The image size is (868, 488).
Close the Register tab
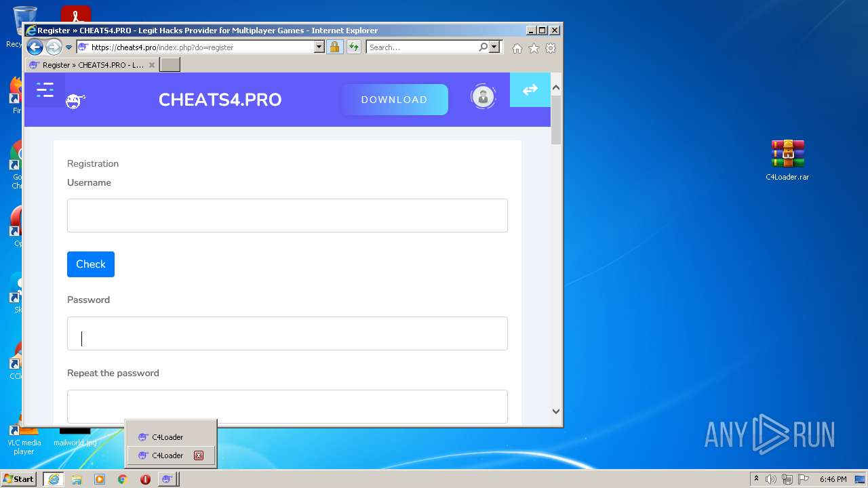point(152,65)
